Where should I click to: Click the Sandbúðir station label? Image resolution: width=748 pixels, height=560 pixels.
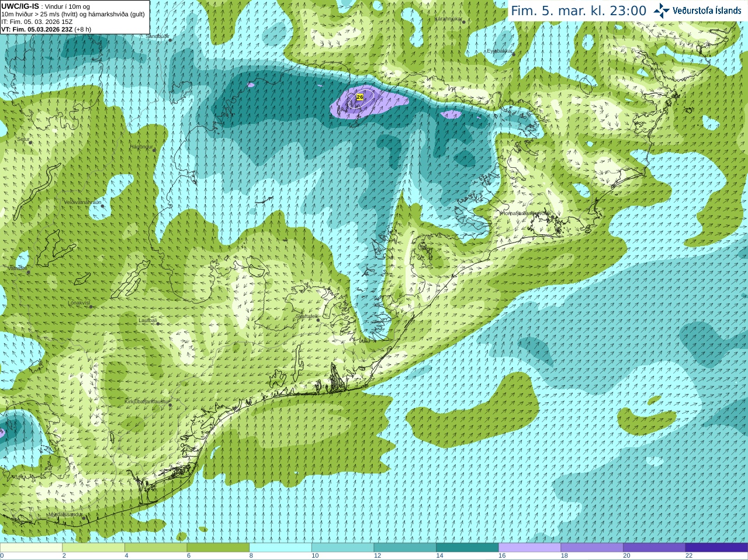coord(157,36)
